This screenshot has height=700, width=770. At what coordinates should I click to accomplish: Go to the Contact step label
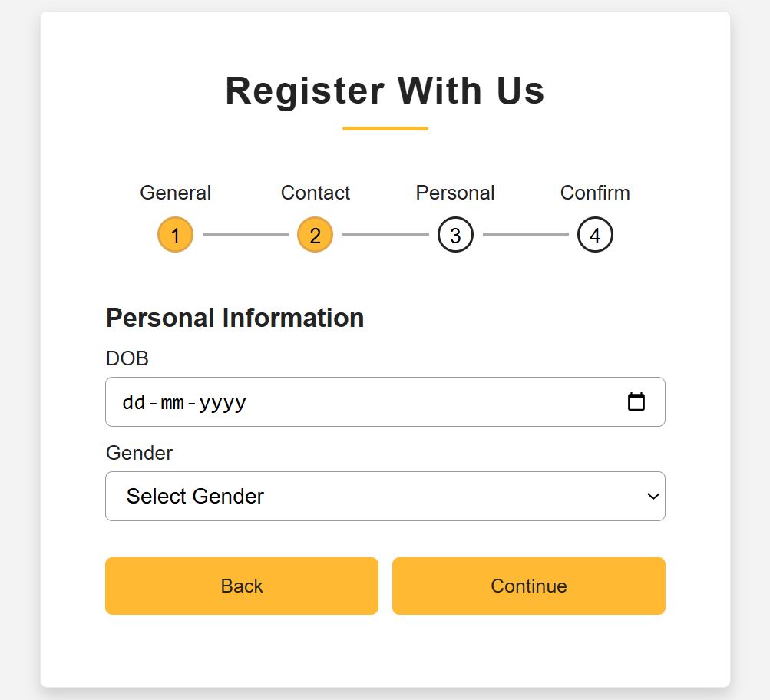315,193
